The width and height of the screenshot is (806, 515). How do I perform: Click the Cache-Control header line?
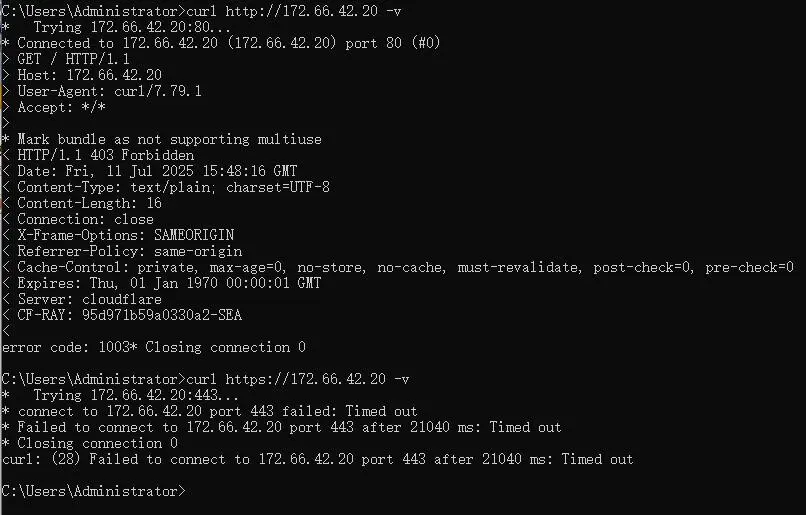pyautogui.click(x=398, y=267)
